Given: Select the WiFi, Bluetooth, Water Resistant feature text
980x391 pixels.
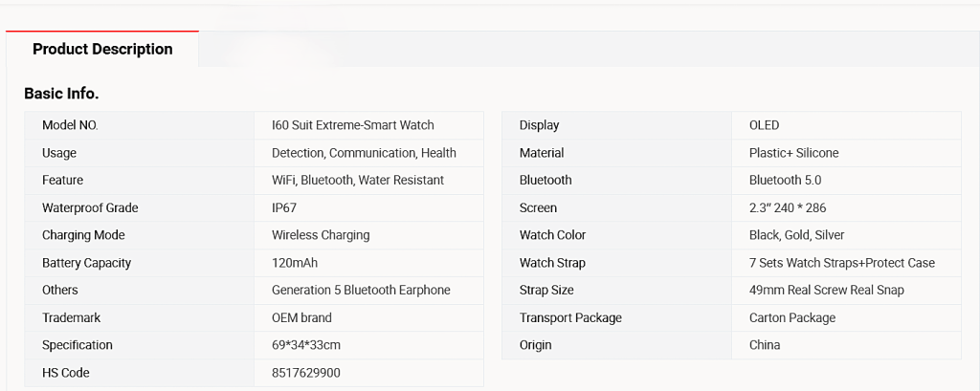Looking at the screenshot, I should (x=358, y=180).
